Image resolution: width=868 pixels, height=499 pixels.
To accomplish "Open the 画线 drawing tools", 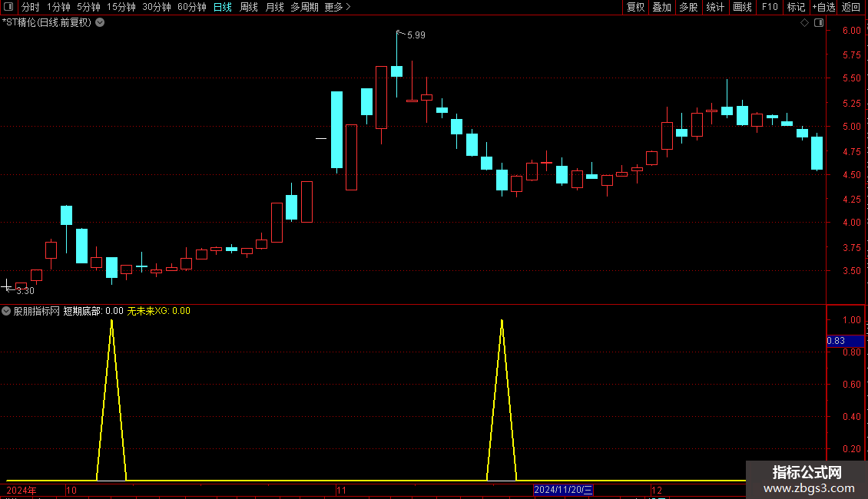I will point(742,7).
